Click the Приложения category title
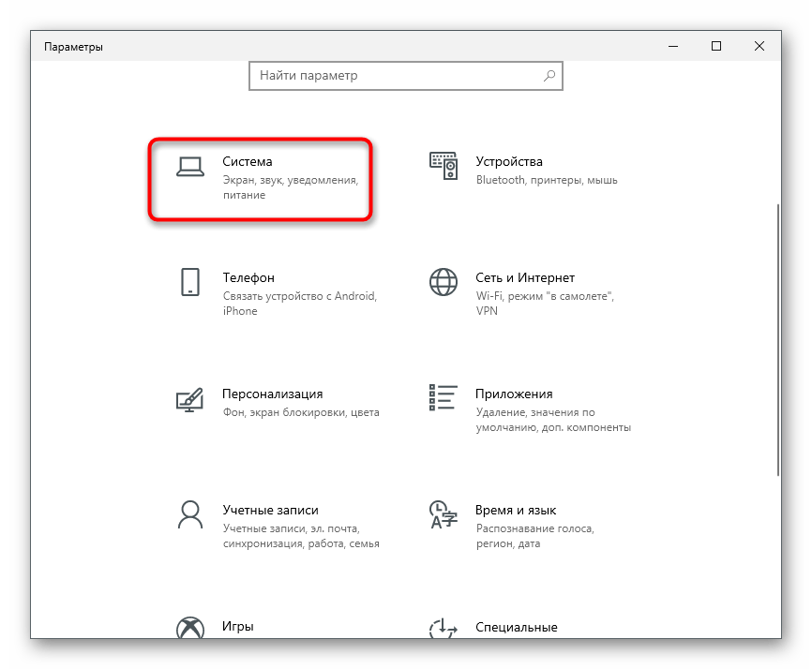812x669 pixels. tap(515, 394)
